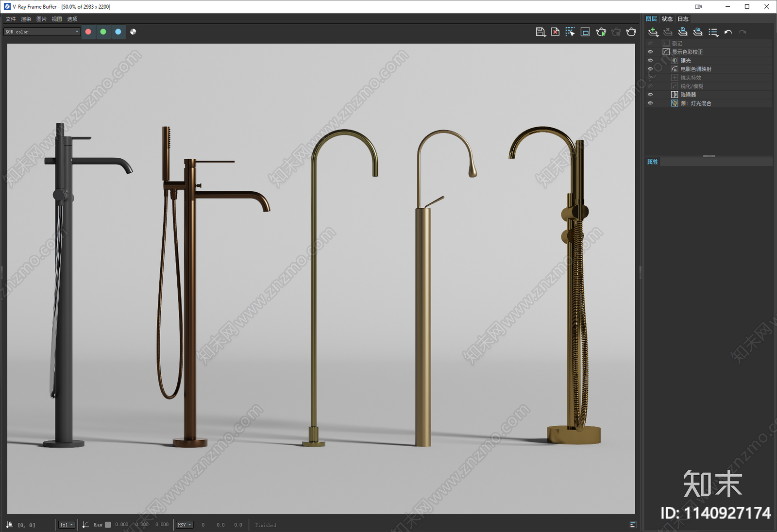This screenshot has width=777, height=532.
Task: Toggle the blue channel
Action: pos(118,32)
